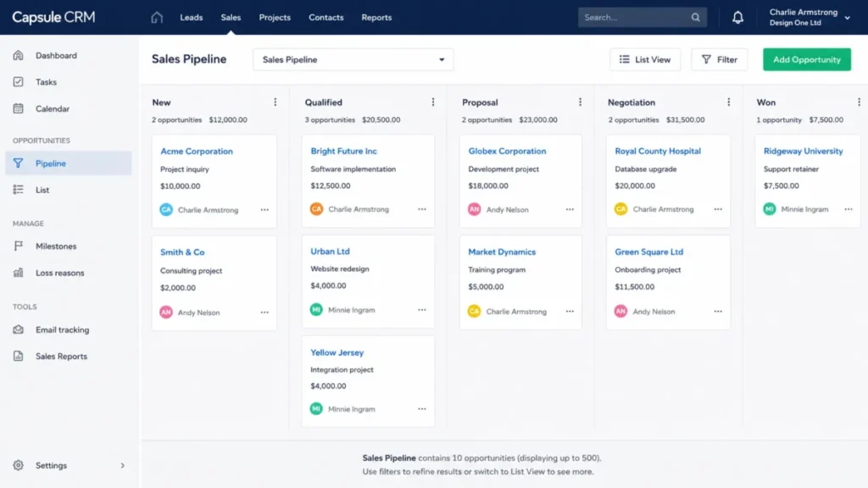Open the Reports tab
The height and width of the screenshot is (488, 868).
(x=376, y=18)
